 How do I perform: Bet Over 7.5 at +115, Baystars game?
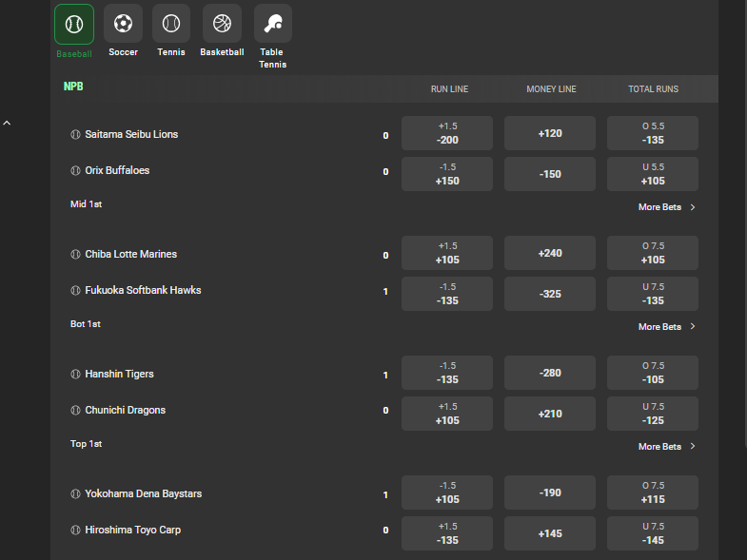click(x=653, y=492)
